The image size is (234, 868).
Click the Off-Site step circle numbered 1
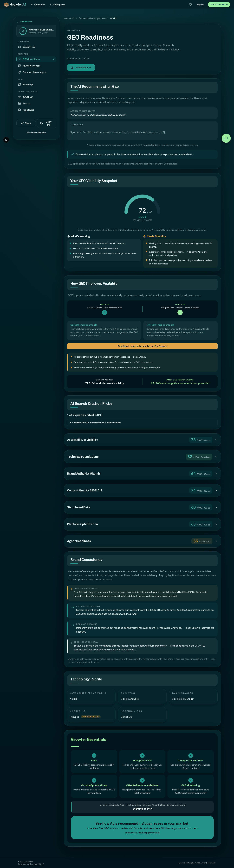[180, 312]
